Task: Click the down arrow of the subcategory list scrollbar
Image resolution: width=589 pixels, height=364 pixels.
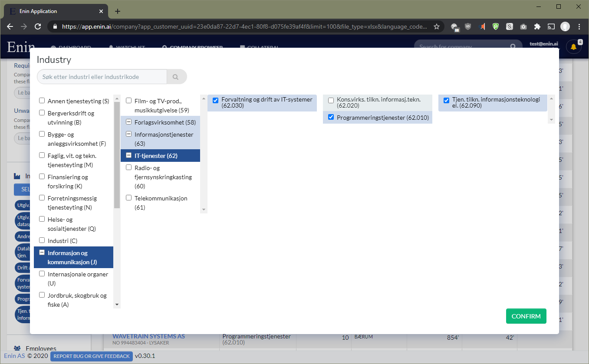Action: tap(204, 210)
